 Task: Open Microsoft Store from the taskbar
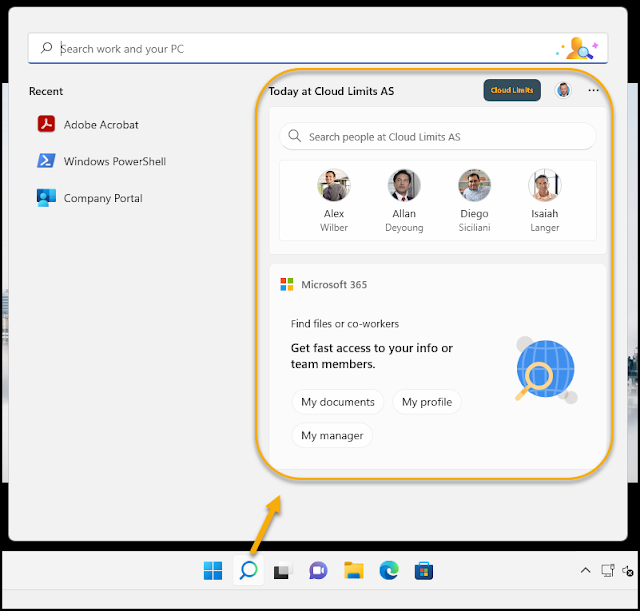pyautogui.click(x=424, y=571)
